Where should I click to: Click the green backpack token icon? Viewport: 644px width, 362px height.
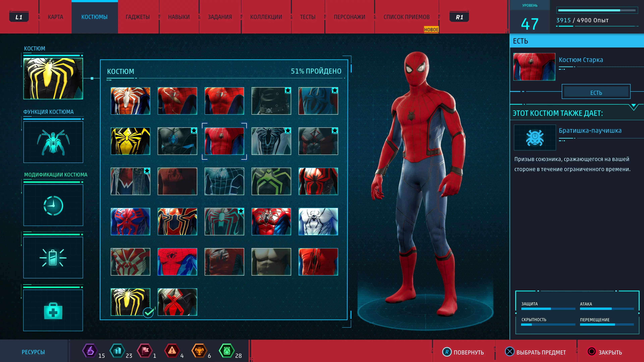(x=227, y=351)
